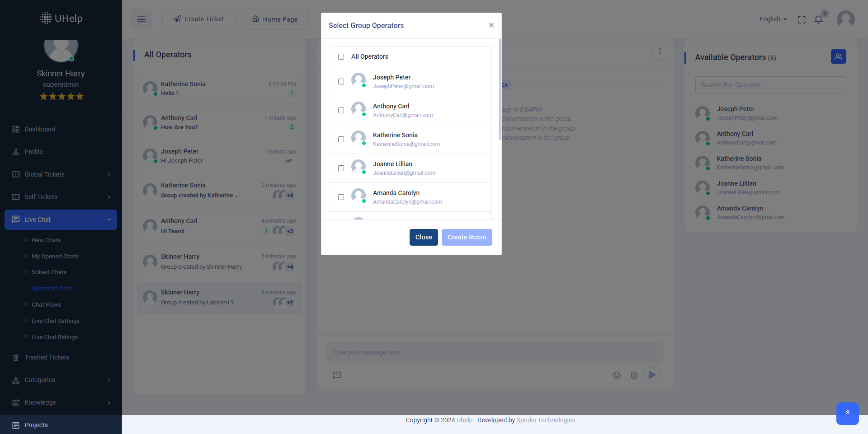This screenshot has height=434, width=868.
Task: Click the group operators icon button
Action: click(838, 56)
